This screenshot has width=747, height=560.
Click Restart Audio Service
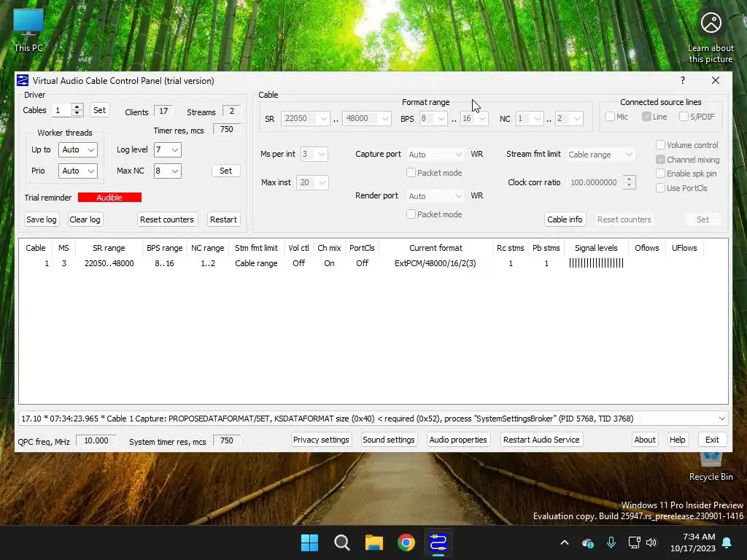541,440
